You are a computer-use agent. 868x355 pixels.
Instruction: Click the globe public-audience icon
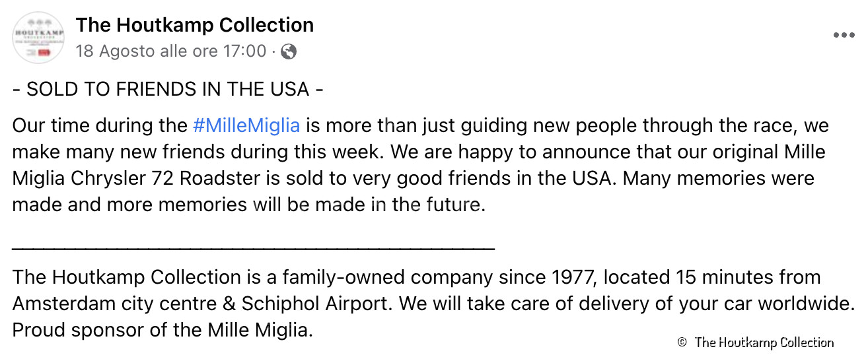(x=289, y=51)
